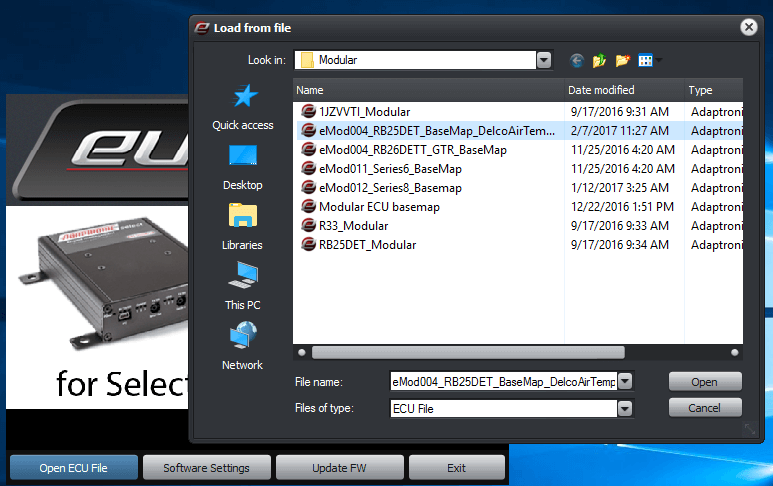Click the Update FW button
The image size is (773, 486).
click(340, 468)
